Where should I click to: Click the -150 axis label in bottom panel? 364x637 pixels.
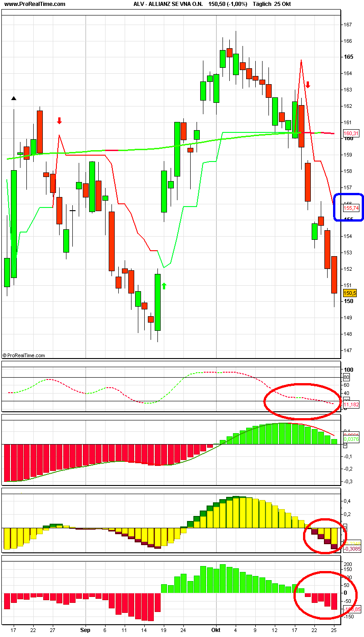coord(348,617)
